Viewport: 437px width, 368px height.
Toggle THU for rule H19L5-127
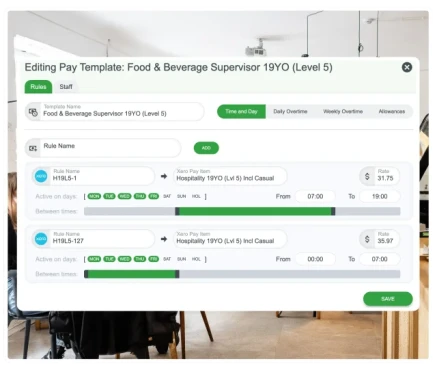[140, 259]
